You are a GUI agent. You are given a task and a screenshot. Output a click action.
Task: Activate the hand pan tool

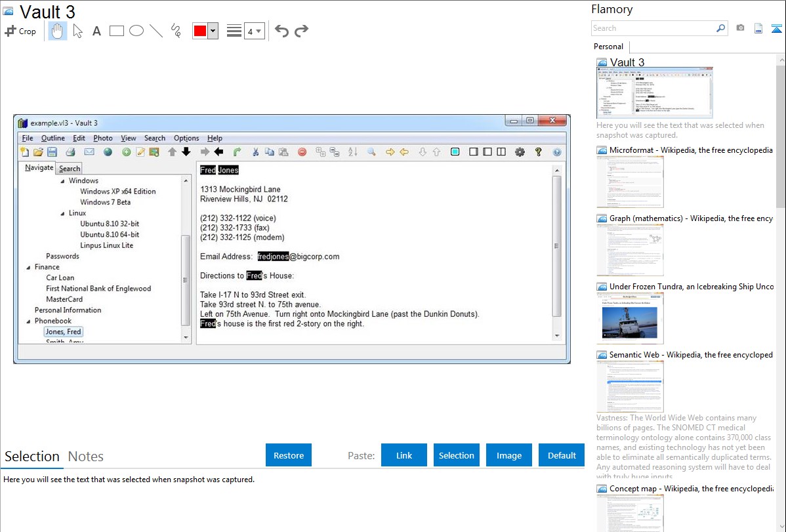[x=57, y=31]
